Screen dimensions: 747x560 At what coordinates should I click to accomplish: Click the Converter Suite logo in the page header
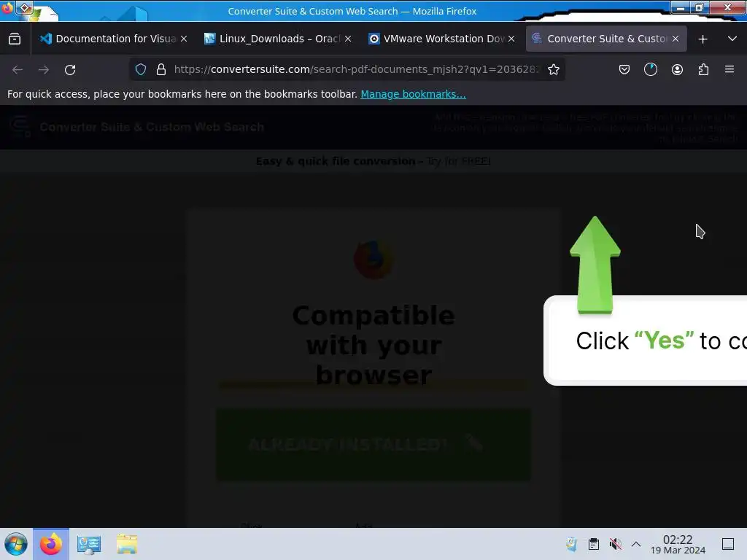(x=20, y=127)
